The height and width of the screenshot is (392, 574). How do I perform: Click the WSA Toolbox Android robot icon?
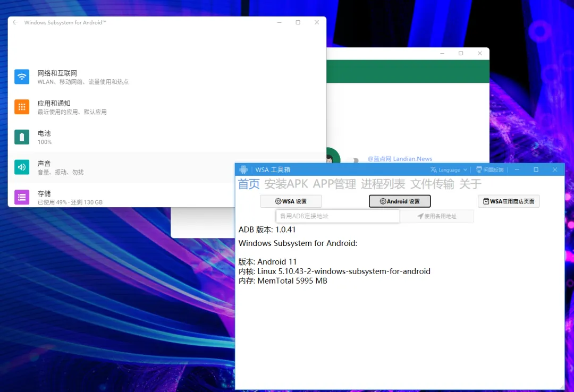pos(243,169)
